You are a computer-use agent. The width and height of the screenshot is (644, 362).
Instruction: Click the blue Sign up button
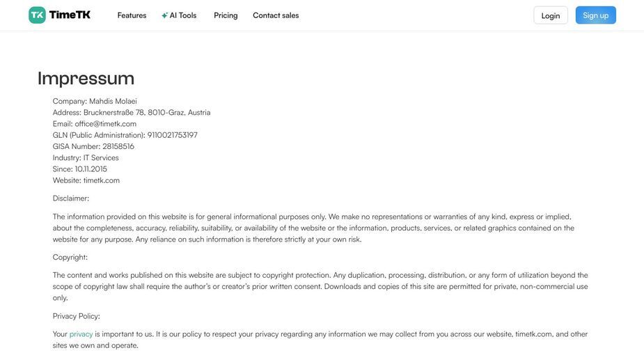[595, 15]
